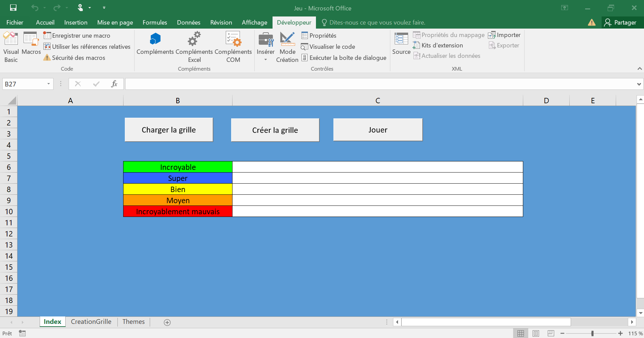The height and width of the screenshot is (338, 644).
Task: Open Compléments COM dialog
Action: (x=233, y=47)
